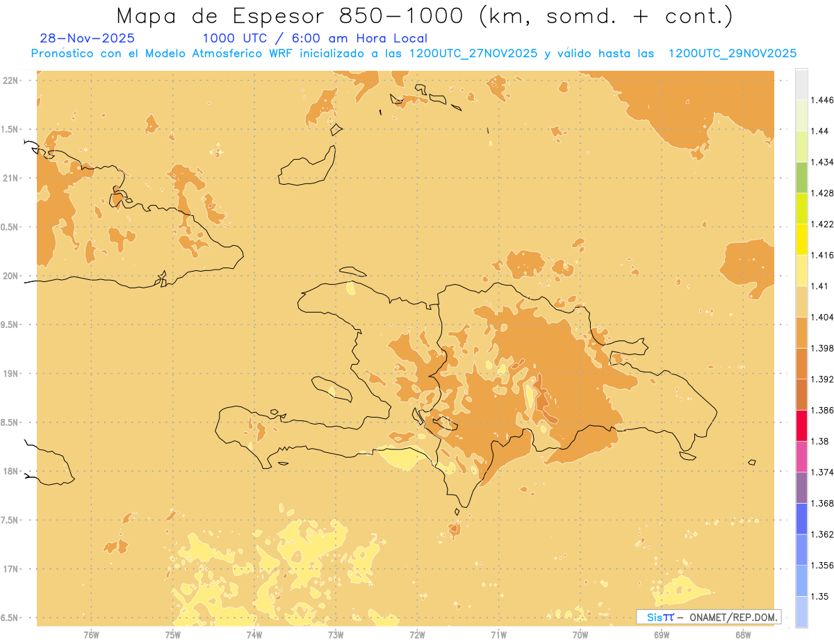The width and height of the screenshot is (834, 644).
Task: Select the date text "28-Nov-2025"
Action: [x=88, y=38]
